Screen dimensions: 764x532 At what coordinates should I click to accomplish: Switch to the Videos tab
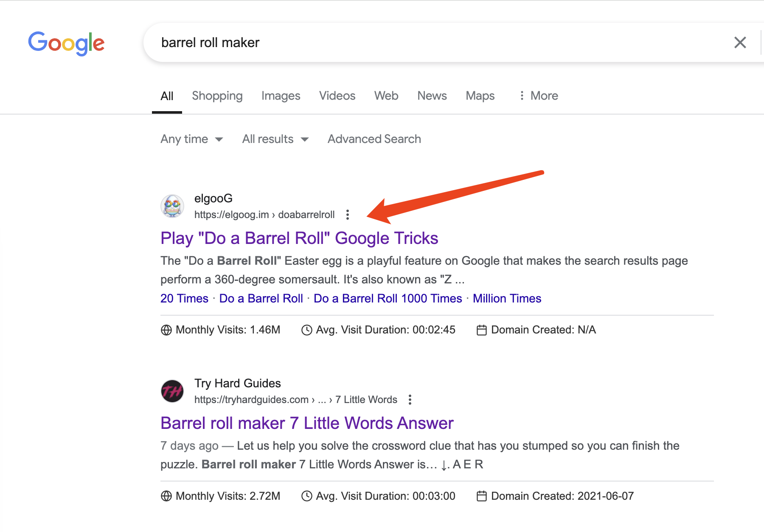point(337,96)
